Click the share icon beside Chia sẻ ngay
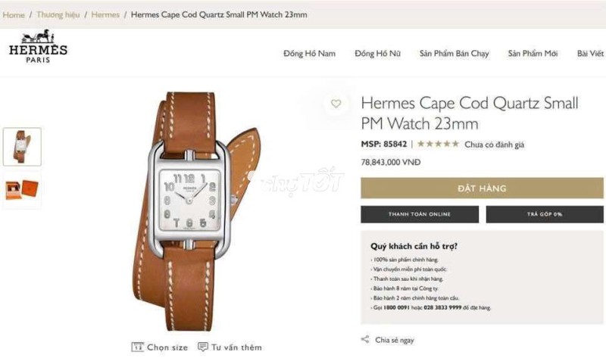This screenshot has height=364, width=606. point(365,339)
